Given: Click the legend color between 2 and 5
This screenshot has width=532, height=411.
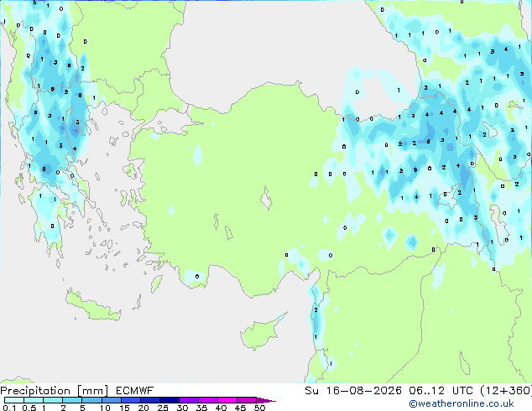Looking at the screenshot, I should tap(72, 400).
